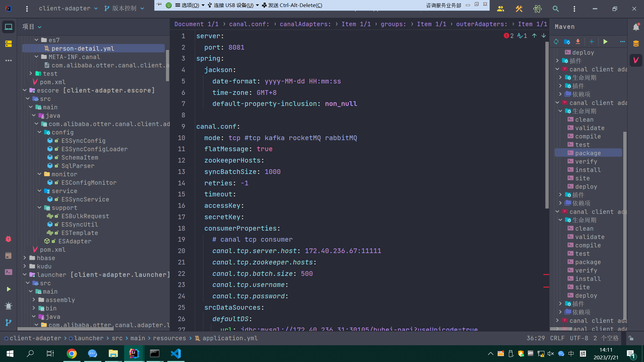Click the canal.conf breadcrumb
The width and height of the screenshot is (644, 362).
pyautogui.click(x=249, y=24)
